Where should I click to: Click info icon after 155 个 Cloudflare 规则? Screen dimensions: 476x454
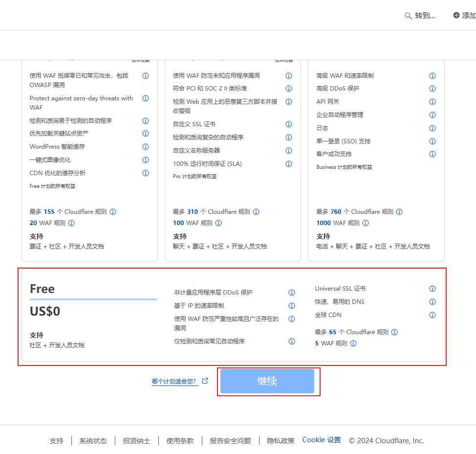click(113, 212)
